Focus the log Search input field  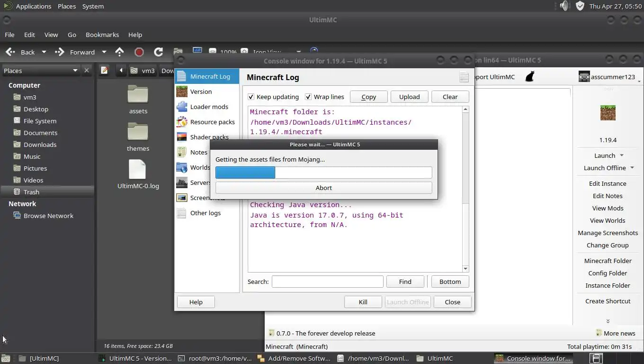coord(328,282)
